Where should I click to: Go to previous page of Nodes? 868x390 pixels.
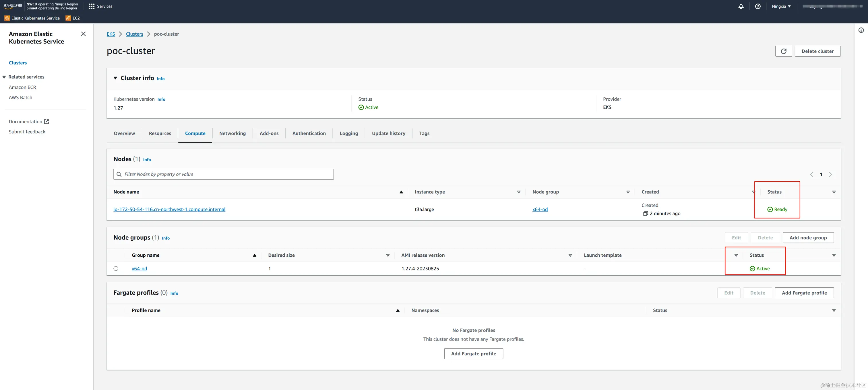point(812,174)
